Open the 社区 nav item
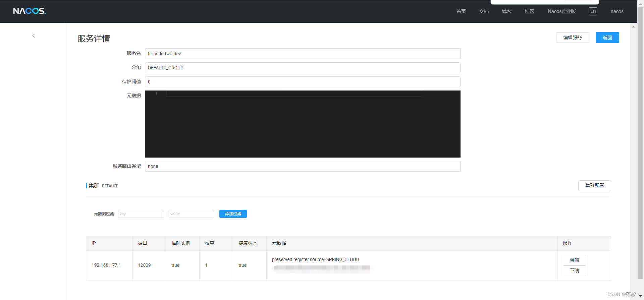The width and height of the screenshot is (644, 300). point(530,11)
